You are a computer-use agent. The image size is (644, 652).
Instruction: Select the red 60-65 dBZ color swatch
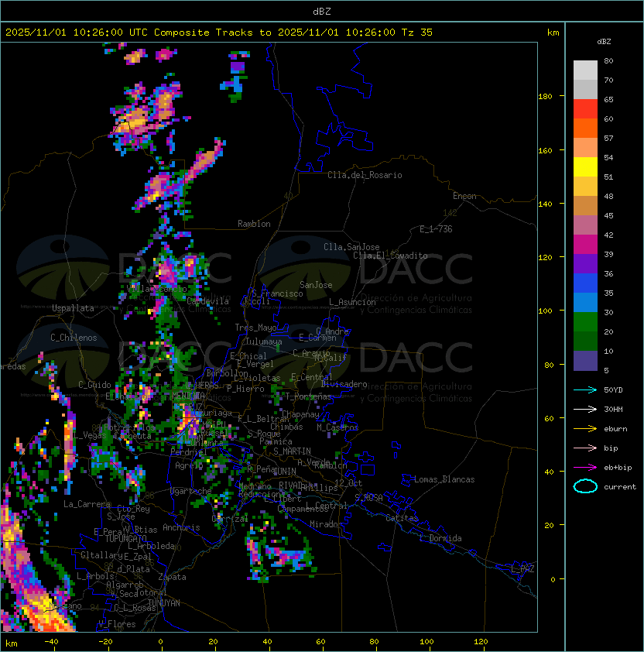pos(585,109)
